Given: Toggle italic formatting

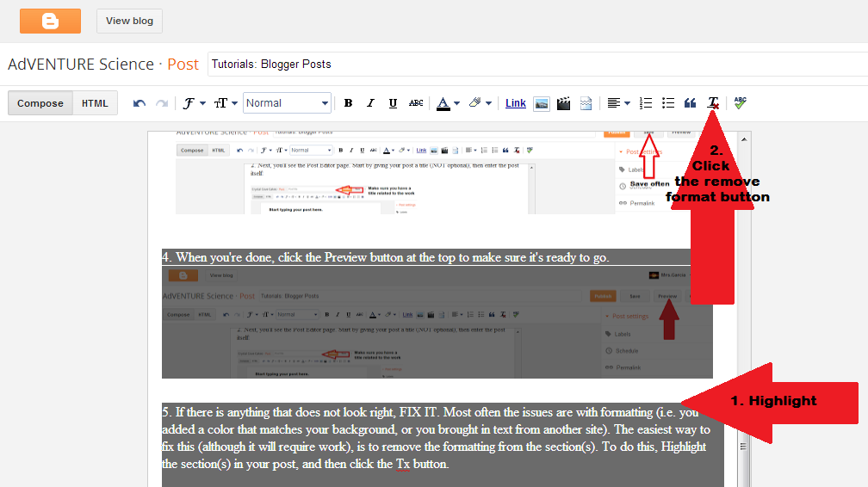Looking at the screenshot, I should pos(370,103).
